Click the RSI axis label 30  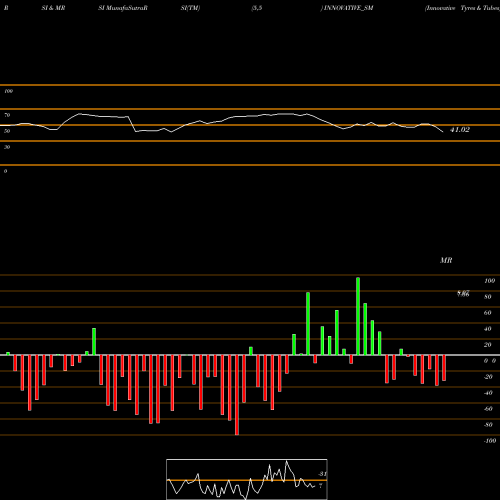7,147
